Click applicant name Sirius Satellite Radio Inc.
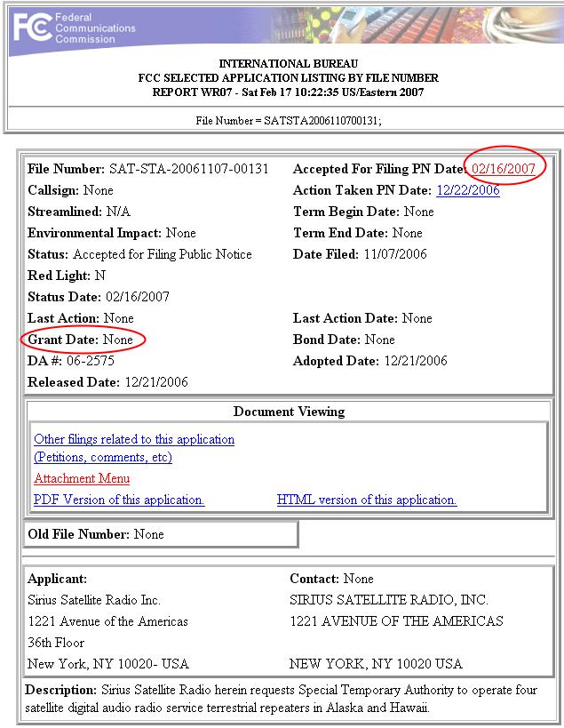 click(94, 600)
